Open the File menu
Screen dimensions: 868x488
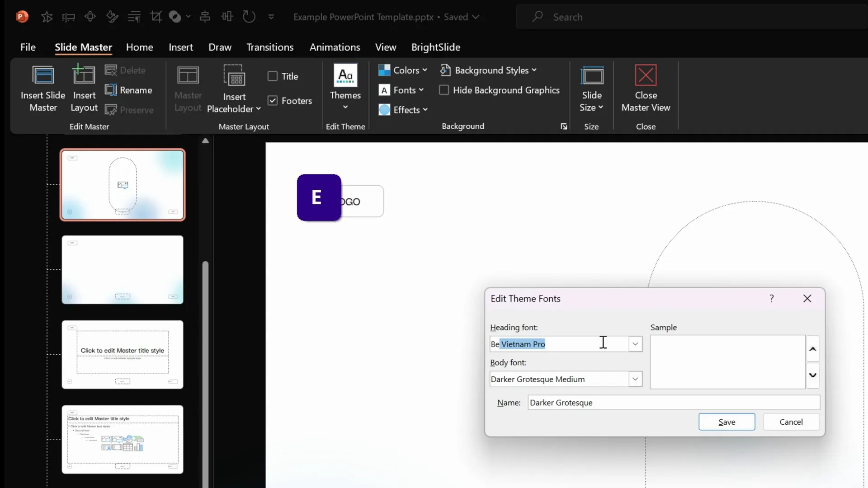click(x=28, y=47)
